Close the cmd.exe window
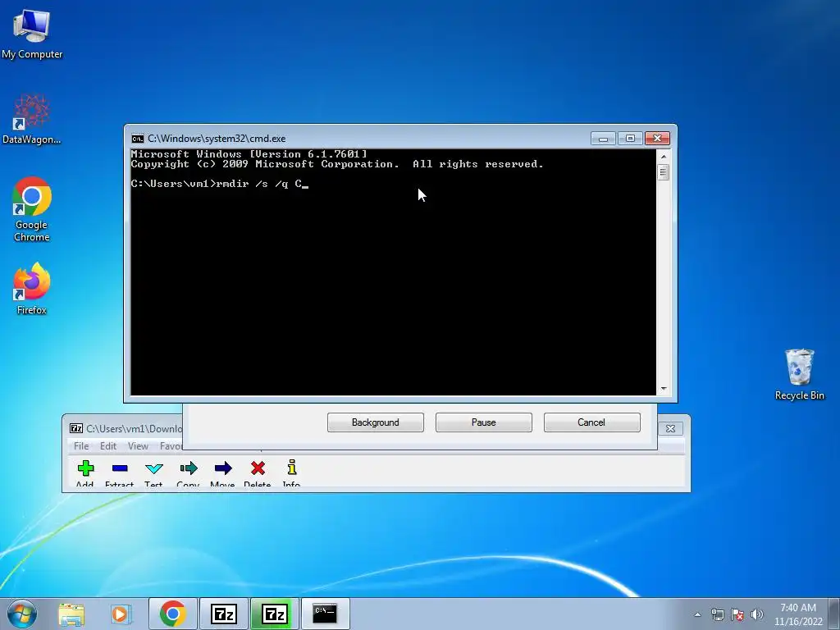Image resolution: width=840 pixels, height=630 pixels. tap(657, 139)
